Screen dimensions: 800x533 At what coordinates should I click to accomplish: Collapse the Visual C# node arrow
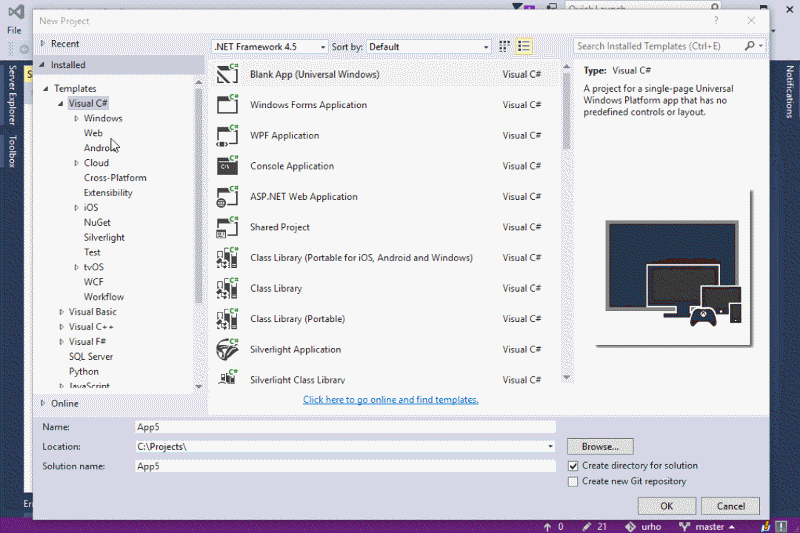coord(61,103)
